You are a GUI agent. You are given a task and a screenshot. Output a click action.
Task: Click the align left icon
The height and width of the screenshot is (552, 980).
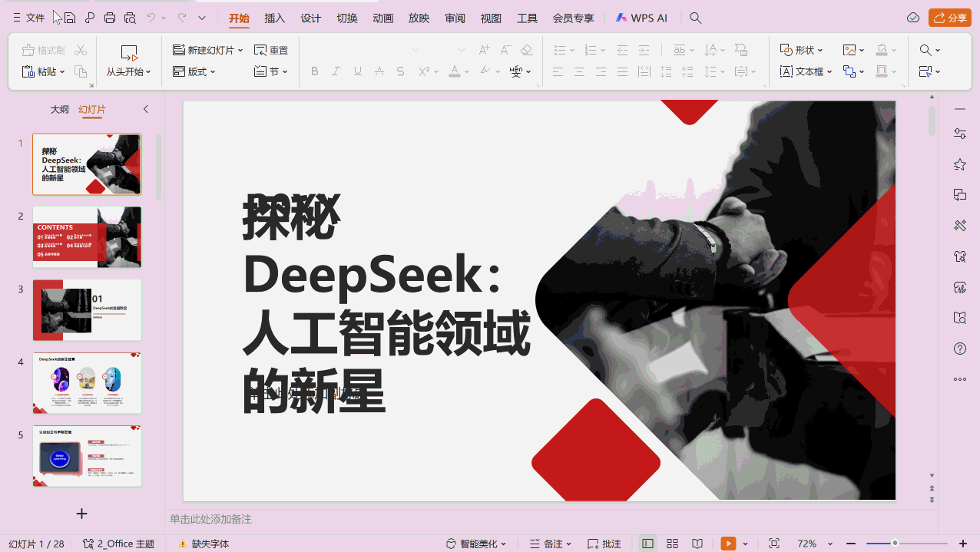click(x=558, y=71)
